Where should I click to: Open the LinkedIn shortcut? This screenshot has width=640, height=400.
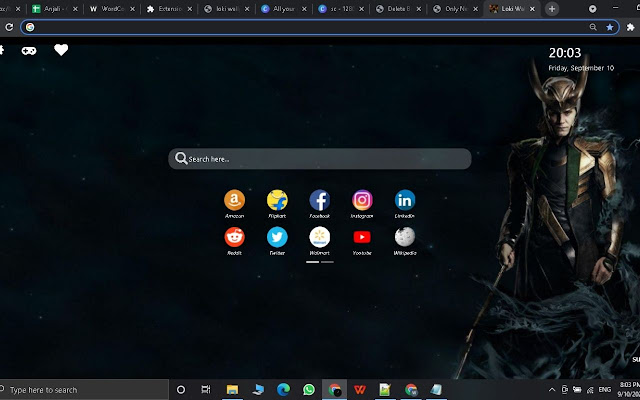405,200
